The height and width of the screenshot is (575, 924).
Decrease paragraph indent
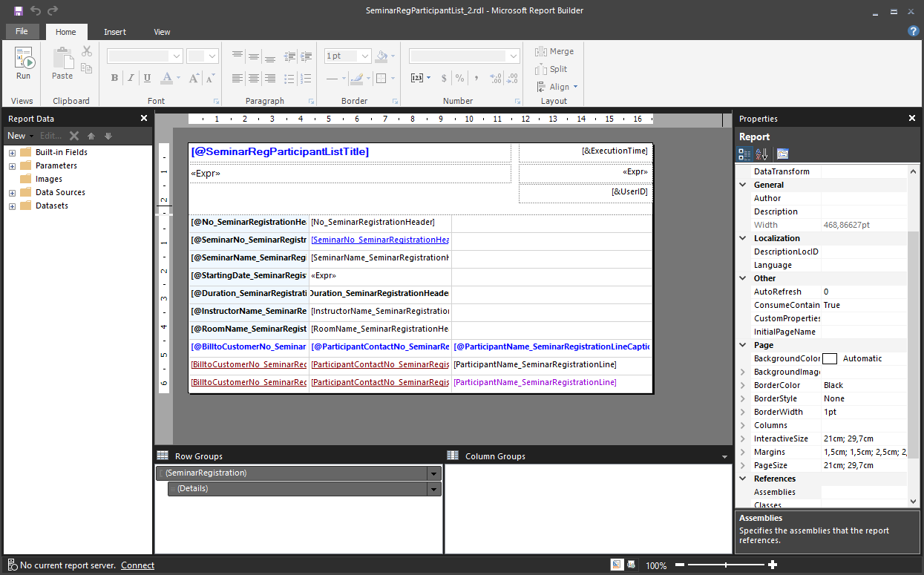point(289,56)
